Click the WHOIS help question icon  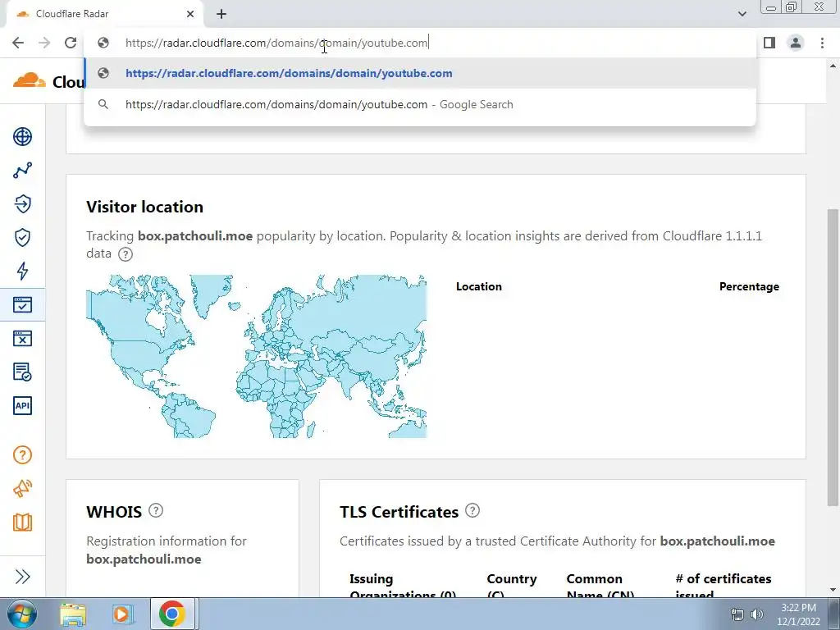pyautogui.click(x=155, y=510)
